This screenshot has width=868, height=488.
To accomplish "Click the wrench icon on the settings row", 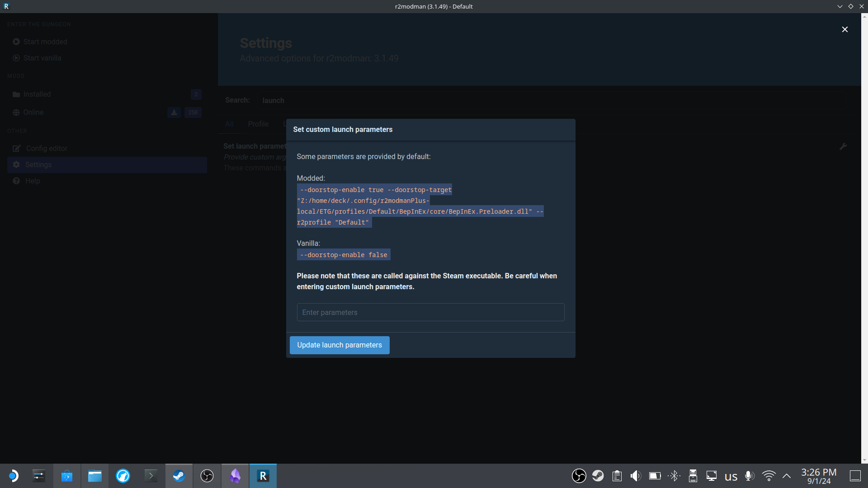I will tap(843, 146).
